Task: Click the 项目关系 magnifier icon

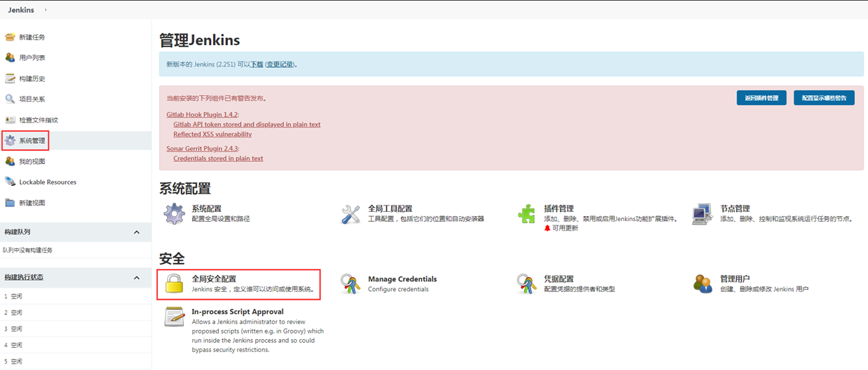Action: 10,99
